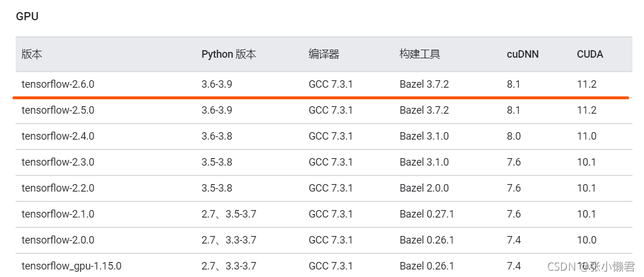Click the tensorflow-2.6.0 version cell
The width and height of the screenshot is (644, 277).
(x=58, y=84)
